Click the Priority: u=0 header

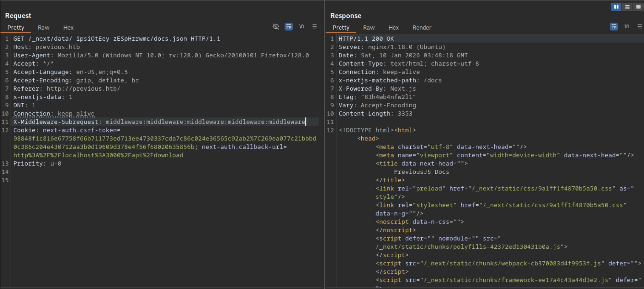pos(37,164)
